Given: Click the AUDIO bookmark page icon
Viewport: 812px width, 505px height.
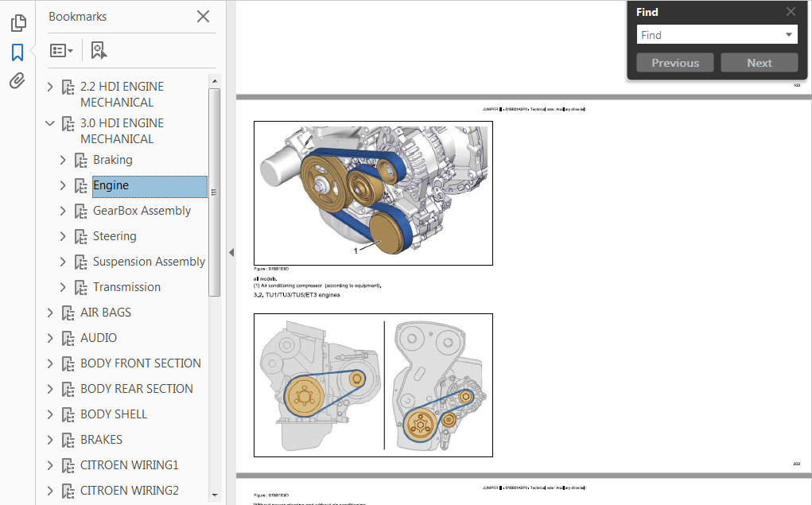Looking at the screenshot, I should coord(68,338).
